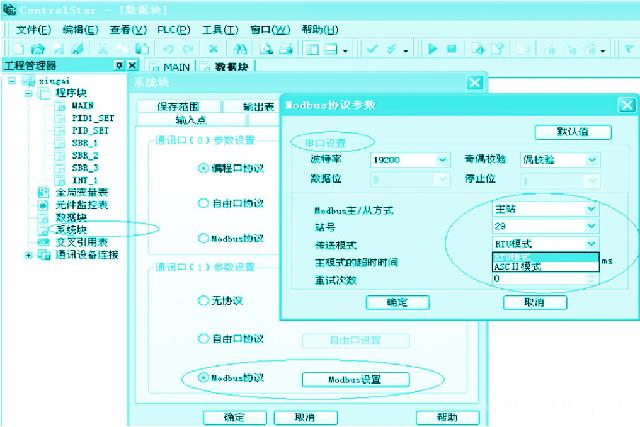Open the 奇偶校验 parity dropdown
Image resolution: width=640 pixels, height=427 pixels.
(592, 159)
